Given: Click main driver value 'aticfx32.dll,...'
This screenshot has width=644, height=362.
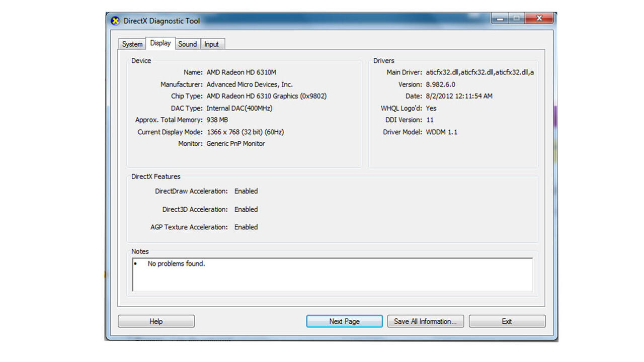Looking at the screenshot, I should coord(479,72).
